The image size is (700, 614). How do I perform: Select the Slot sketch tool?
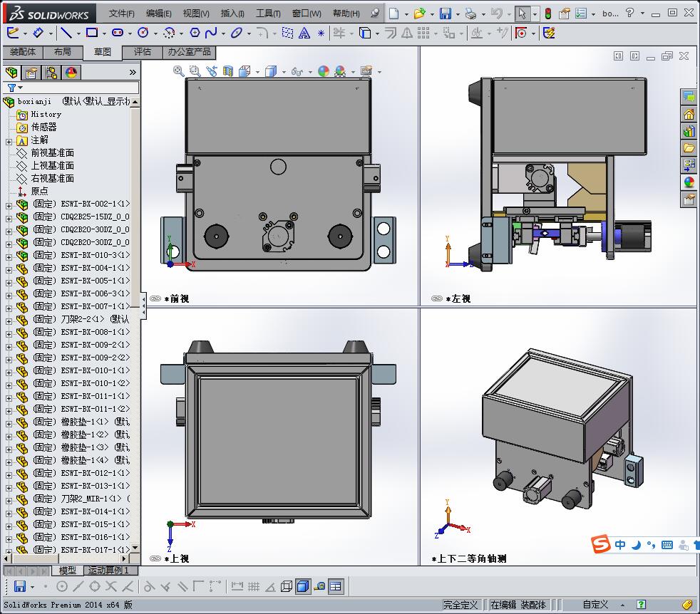point(118,33)
